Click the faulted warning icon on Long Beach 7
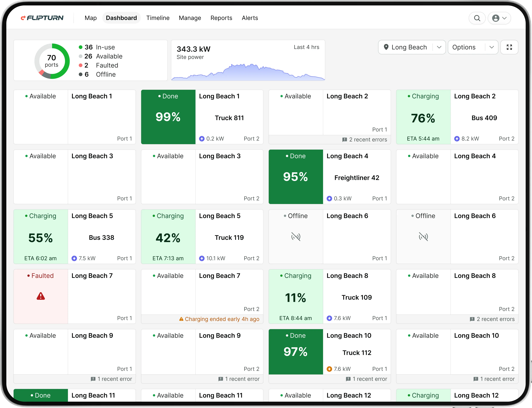532x408 pixels. point(40,296)
